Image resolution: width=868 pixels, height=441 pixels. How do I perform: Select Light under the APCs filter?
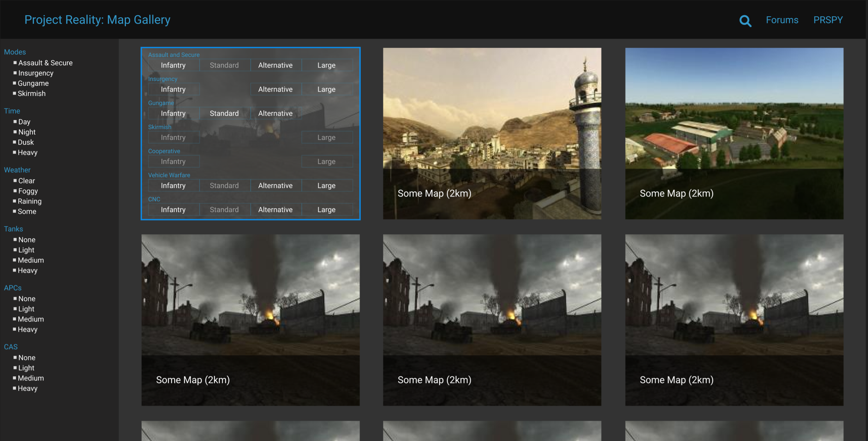(x=26, y=309)
